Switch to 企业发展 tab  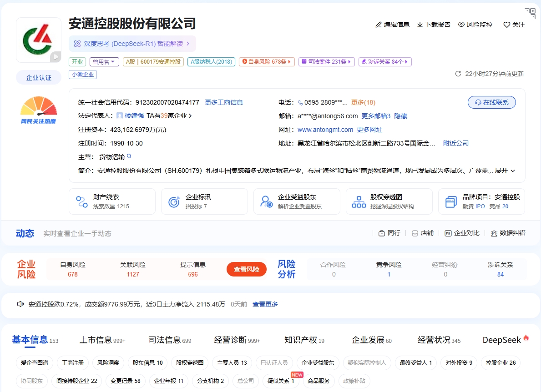[372, 340]
